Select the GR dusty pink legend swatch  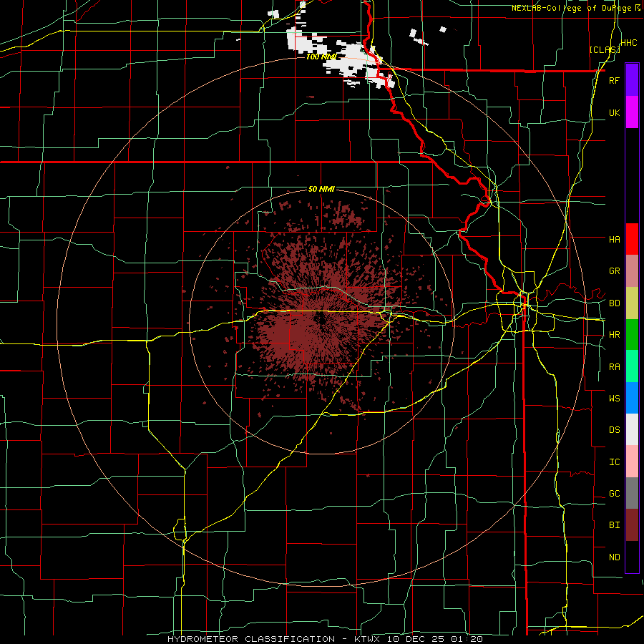(632, 271)
